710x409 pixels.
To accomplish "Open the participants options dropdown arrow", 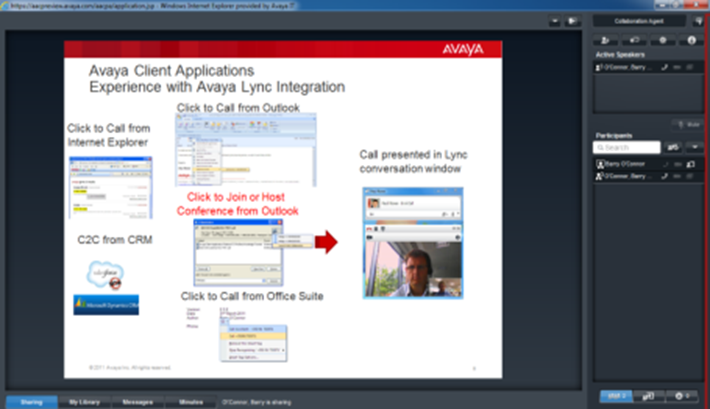I will click(x=695, y=147).
